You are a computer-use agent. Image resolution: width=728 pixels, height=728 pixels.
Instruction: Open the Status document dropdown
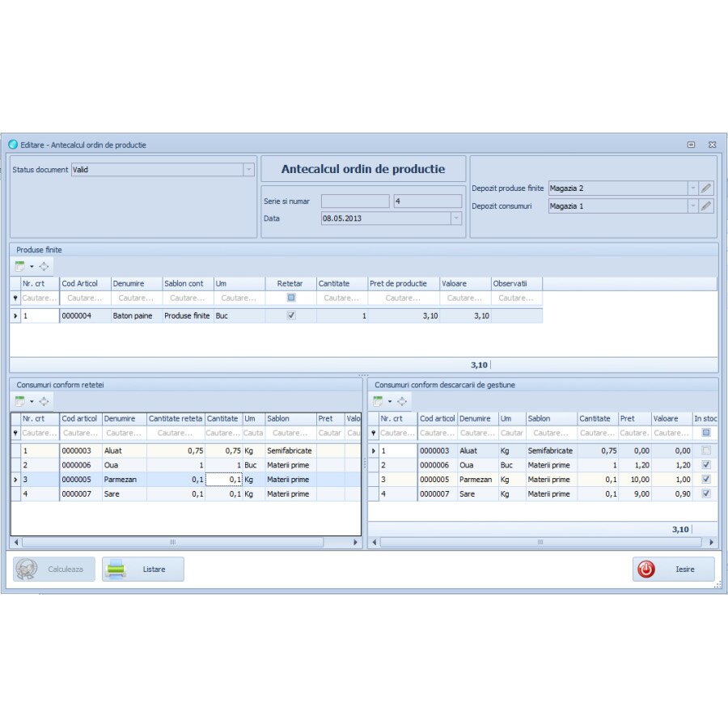pyautogui.click(x=248, y=170)
